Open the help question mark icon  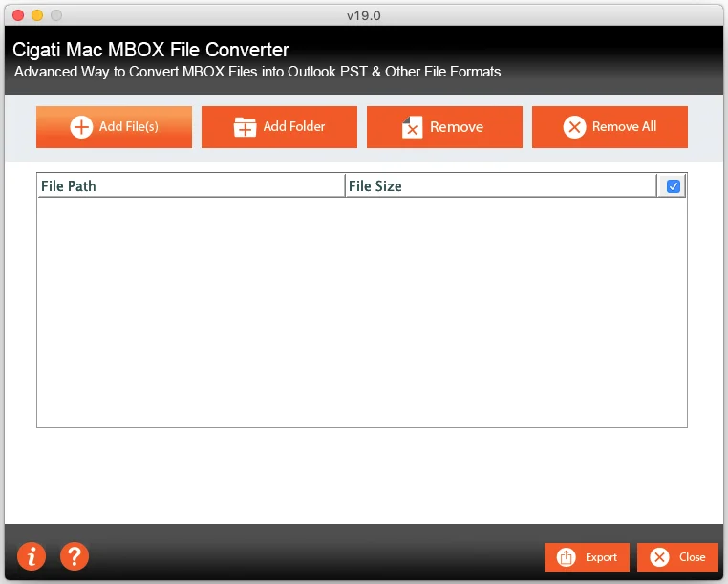click(x=75, y=556)
